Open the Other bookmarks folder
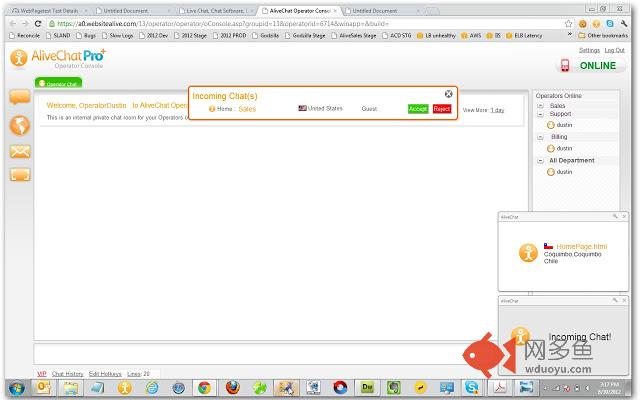The height and width of the screenshot is (400, 640). (x=603, y=36)
